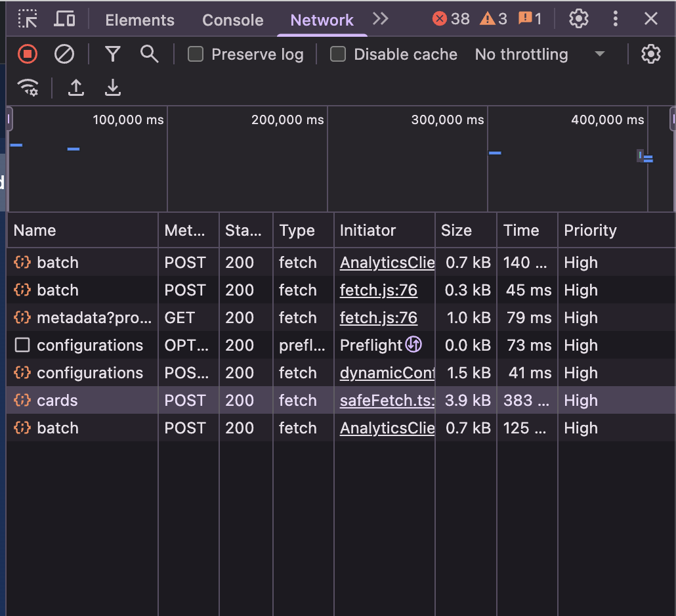Open DevTools main settings gear

tap(579, 19)
